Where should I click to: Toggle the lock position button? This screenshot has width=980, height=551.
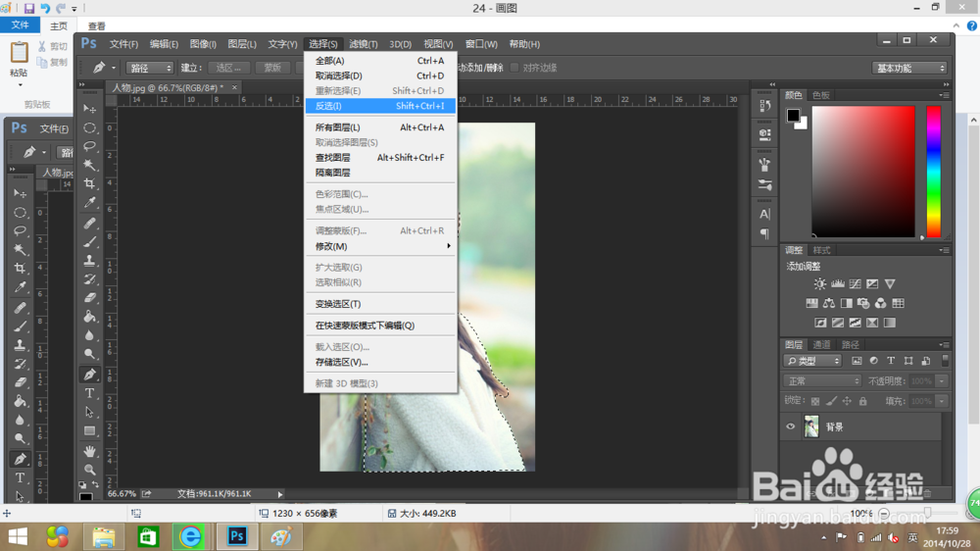click(847, 401)
